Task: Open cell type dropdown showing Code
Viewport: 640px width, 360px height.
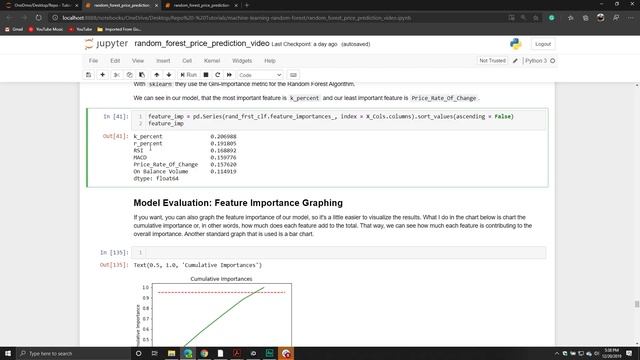Action: pos(260,75)
